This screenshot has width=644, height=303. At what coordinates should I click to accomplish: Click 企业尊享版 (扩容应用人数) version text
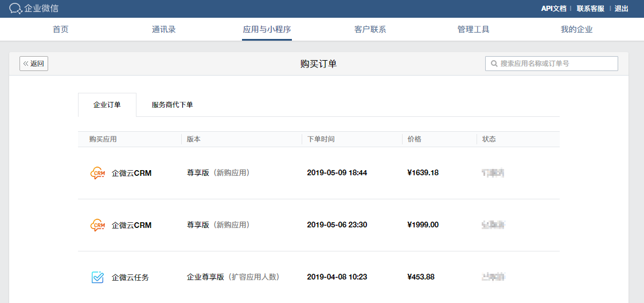tap(233, 277)
